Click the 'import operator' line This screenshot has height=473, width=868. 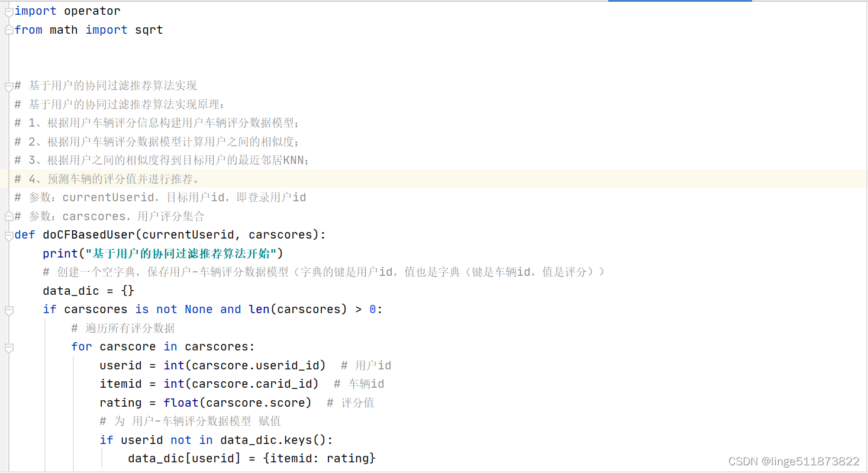point(67,11)
